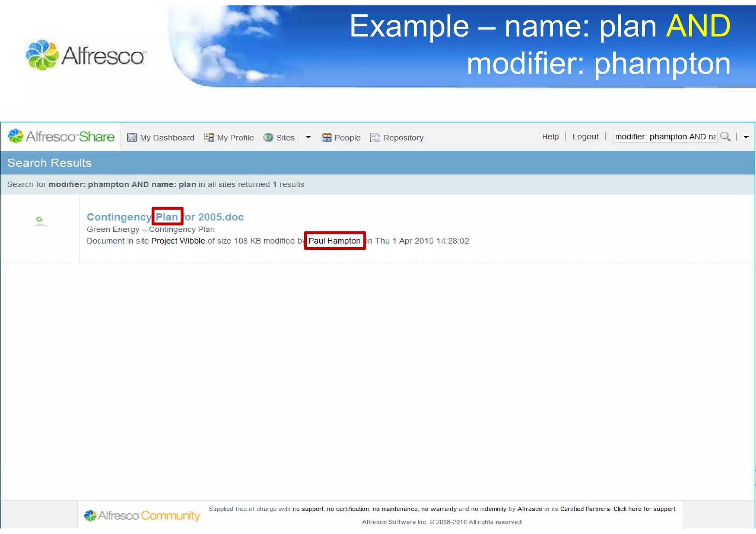
Task: Open My Profile page
Action: click(x=236, y=138)
